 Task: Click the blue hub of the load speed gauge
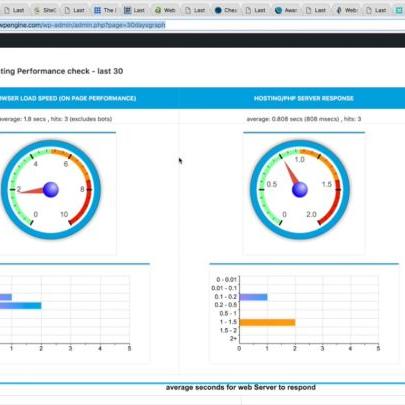point(51,189)
